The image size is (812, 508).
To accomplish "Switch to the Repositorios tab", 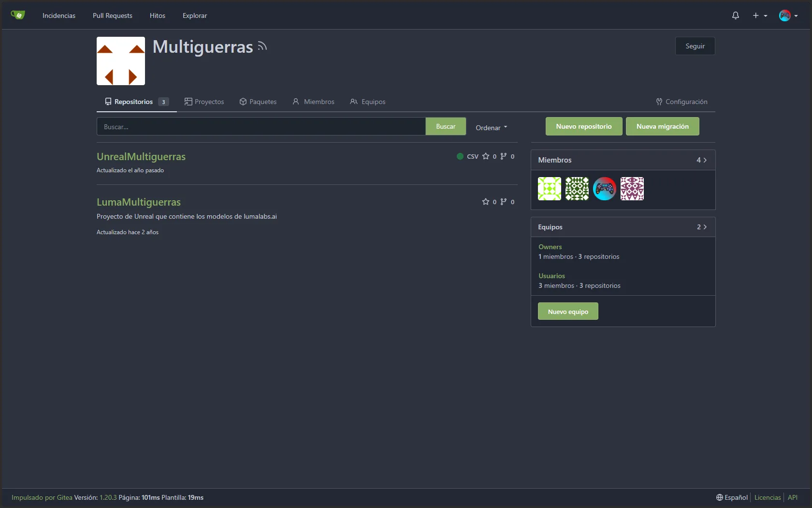I will coord(137,102).
